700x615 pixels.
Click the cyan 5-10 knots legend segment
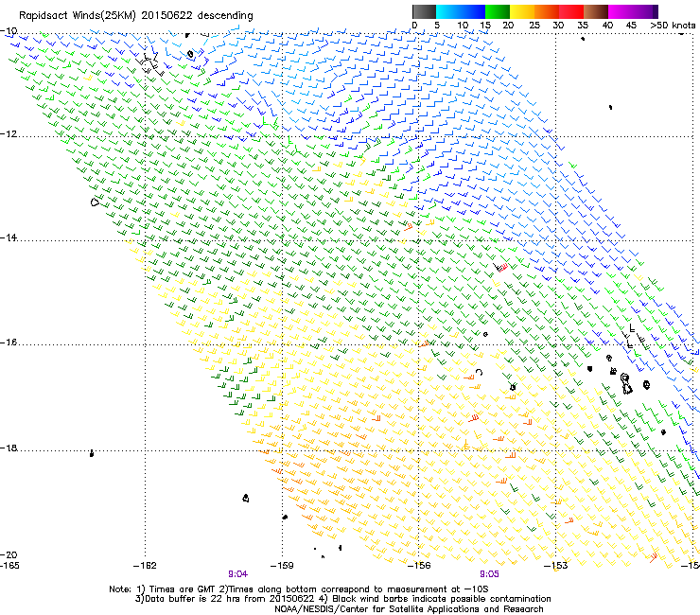pos(448,11)
